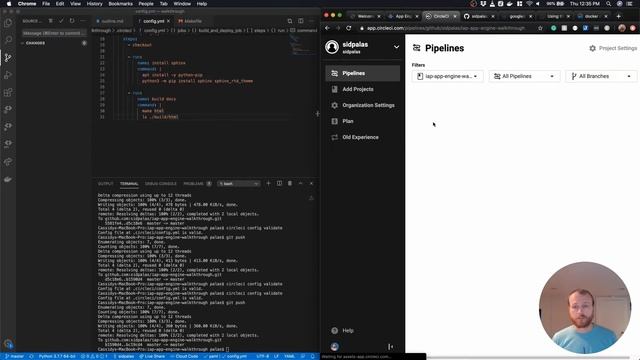
Task: Click the Python interpreter in status bar
Action: (x=57, y=356)
